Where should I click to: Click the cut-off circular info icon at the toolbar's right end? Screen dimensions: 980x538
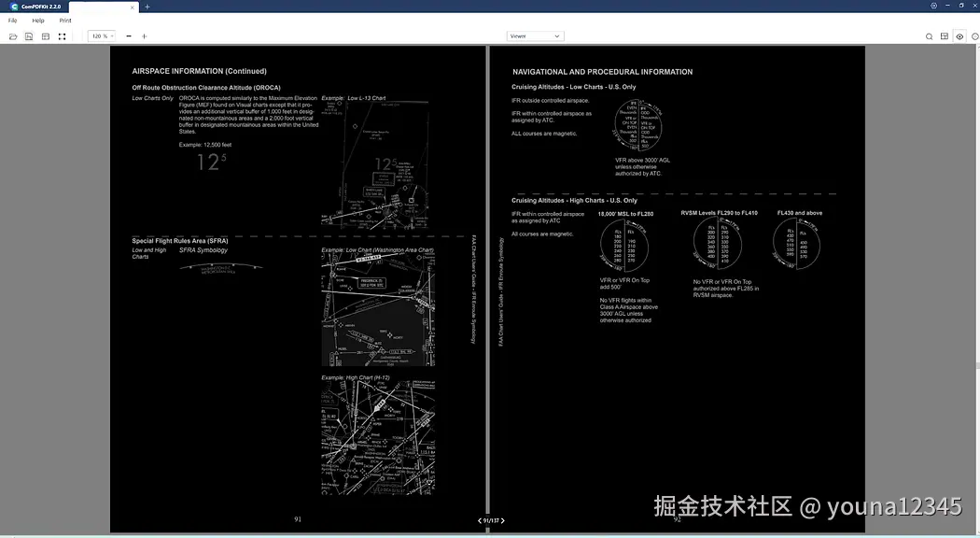tap(975, 36)
